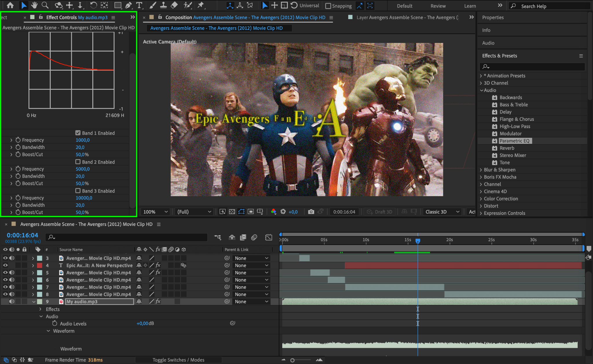
Task: Select the Horizontal Type tool
Action: click(x=139, y=5)
